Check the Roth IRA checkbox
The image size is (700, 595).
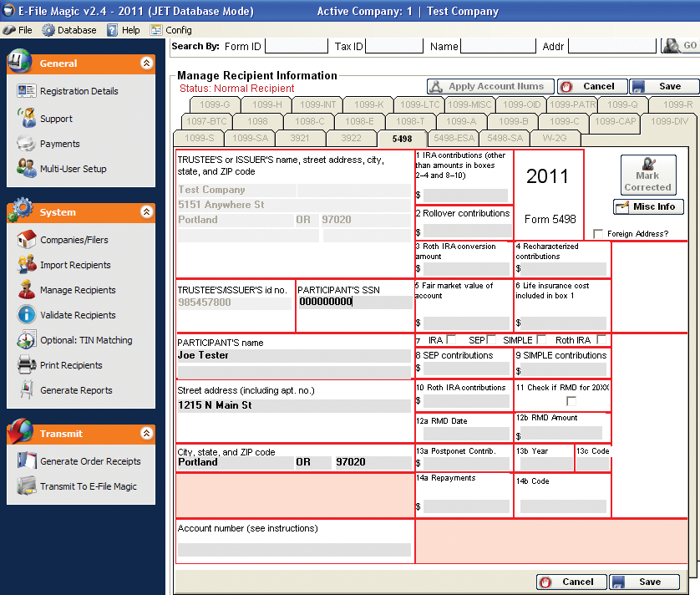tap(601, 339)
